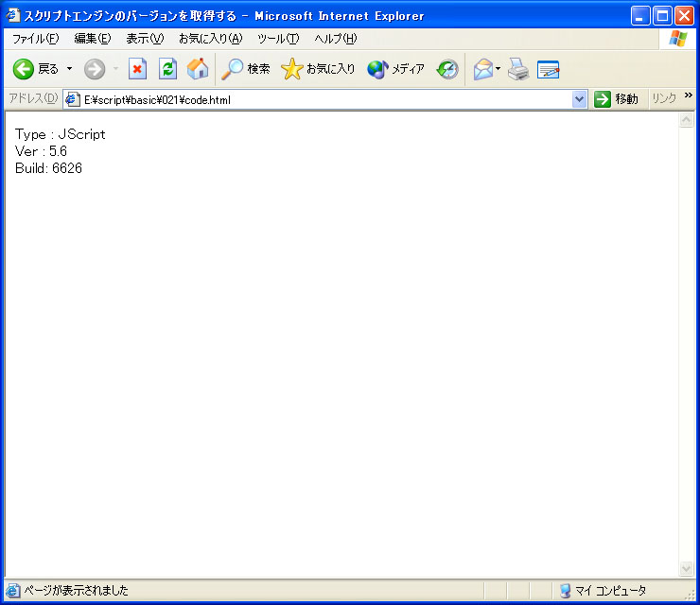Expand the address bar dropdown list

click(579, 99)
